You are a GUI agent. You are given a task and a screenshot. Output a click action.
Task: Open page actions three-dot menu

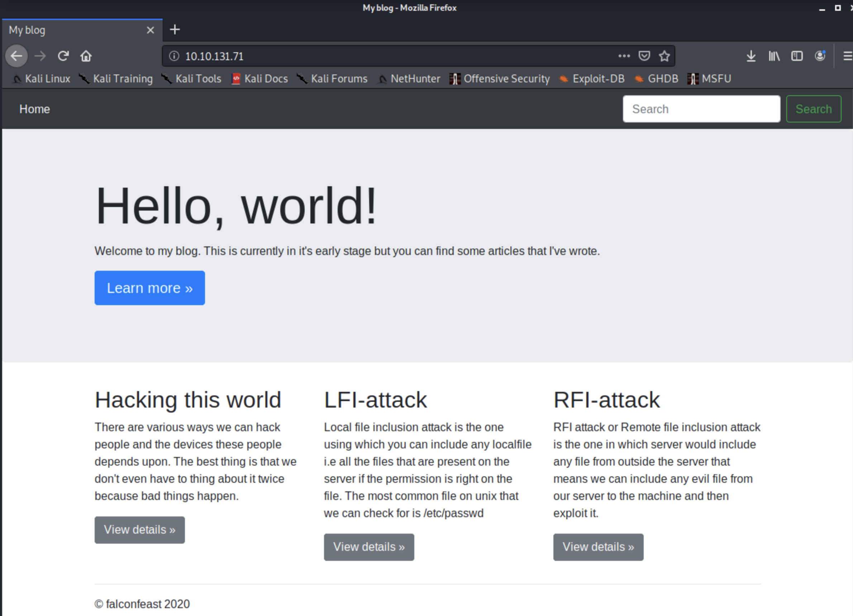pyautogui.click(x=624, y=56)
